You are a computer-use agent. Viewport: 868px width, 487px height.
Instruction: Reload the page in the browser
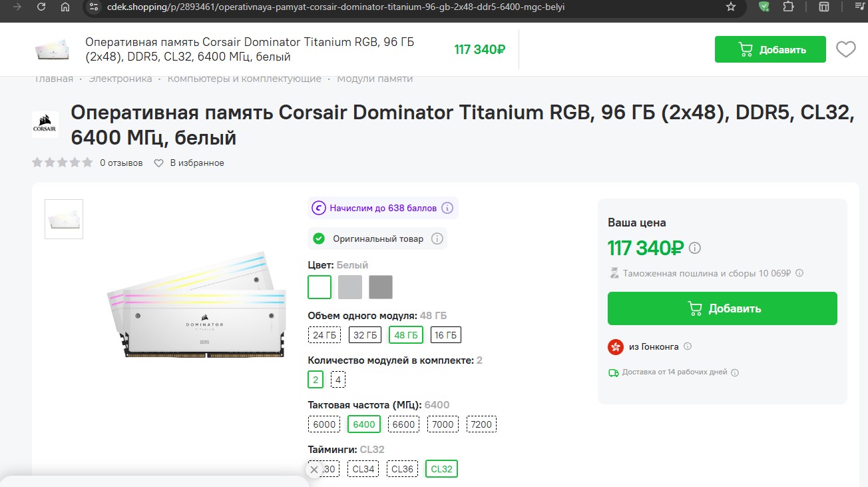41,7
